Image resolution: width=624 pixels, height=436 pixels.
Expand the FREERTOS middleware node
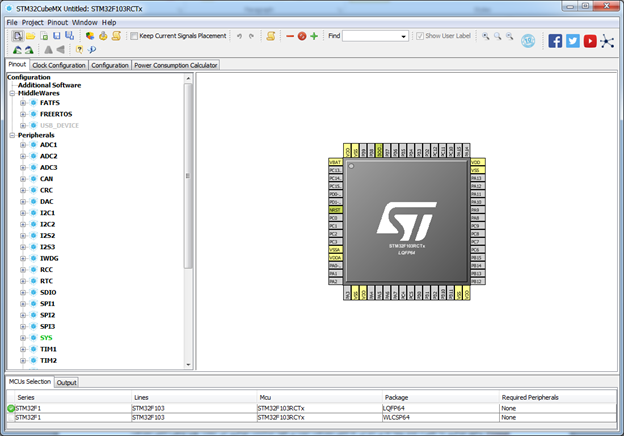(x=23, y=114)
